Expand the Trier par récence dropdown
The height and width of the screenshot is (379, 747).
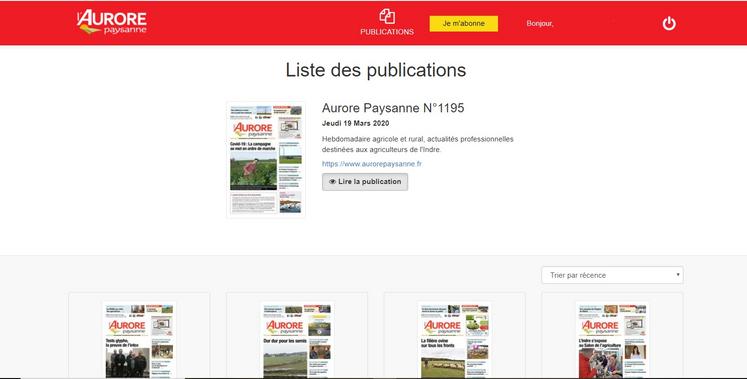tap(612, 275)
